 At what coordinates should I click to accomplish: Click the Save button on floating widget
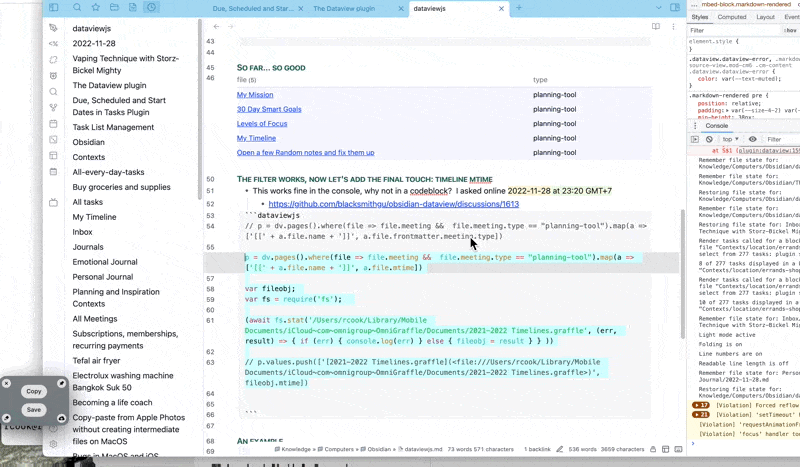tap(34, 410)
